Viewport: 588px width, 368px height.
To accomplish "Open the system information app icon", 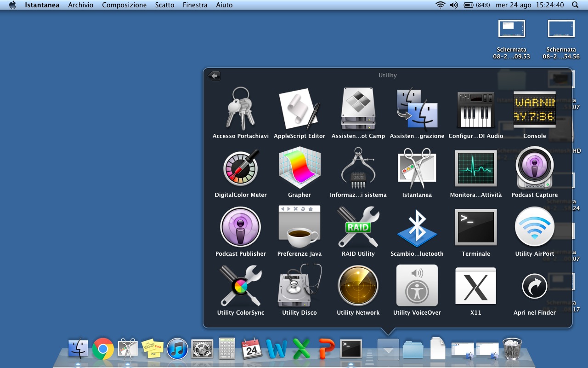I will click(x=358, y=167).
